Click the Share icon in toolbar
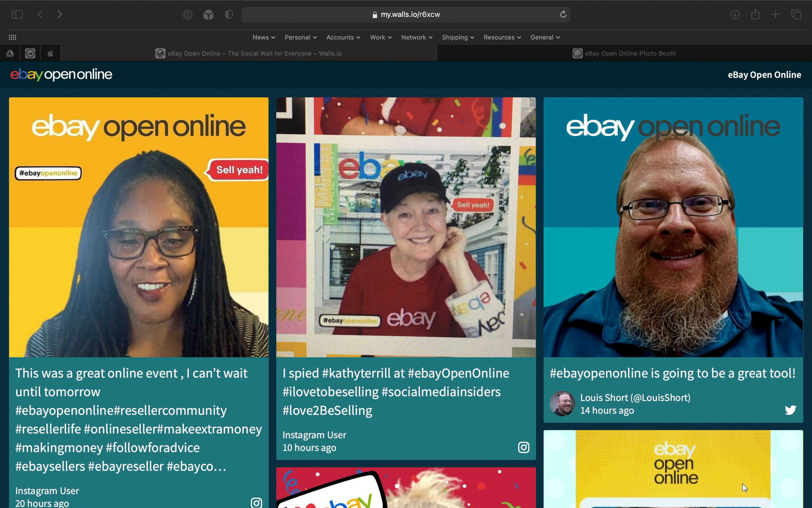This screenshot has width=812, height=508. pos(755,14)
